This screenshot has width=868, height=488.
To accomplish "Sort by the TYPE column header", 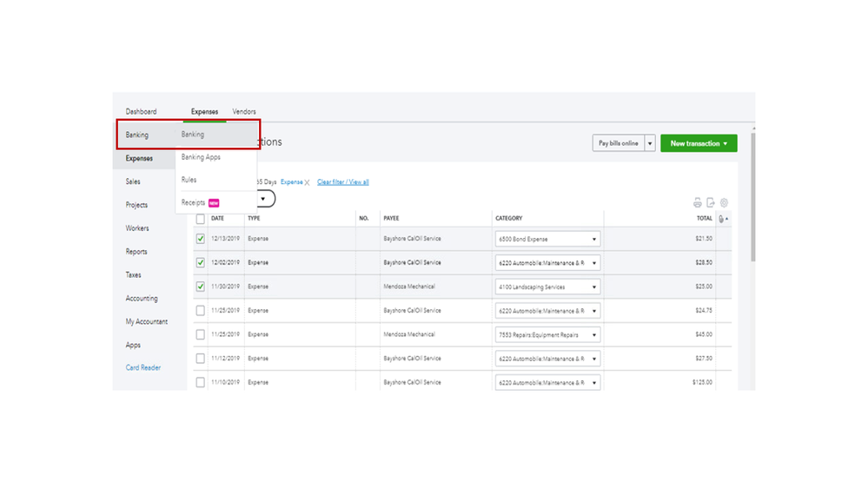I will [254, 219].
